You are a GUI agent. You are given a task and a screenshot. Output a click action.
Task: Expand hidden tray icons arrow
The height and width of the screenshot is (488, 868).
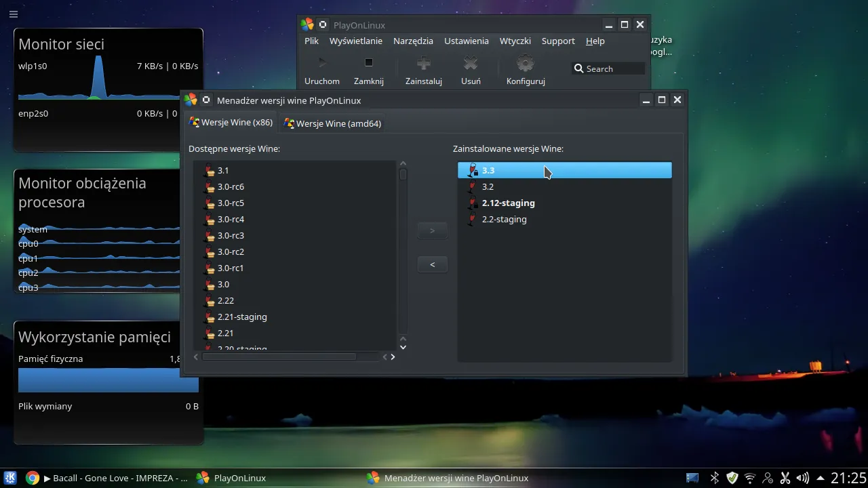pyautogui.click(x=821, y=478)
